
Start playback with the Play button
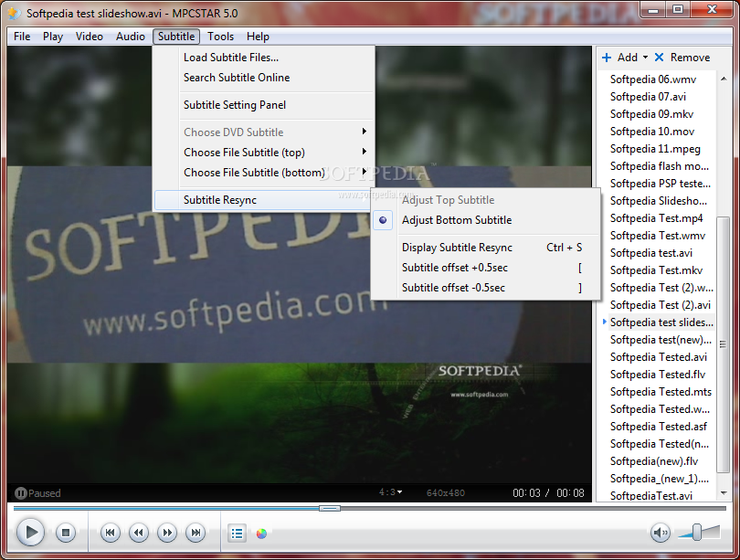click(x=31, y=533)
